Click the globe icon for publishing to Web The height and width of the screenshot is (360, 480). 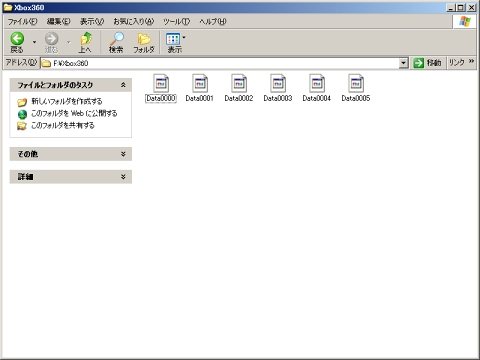(22, 114)
